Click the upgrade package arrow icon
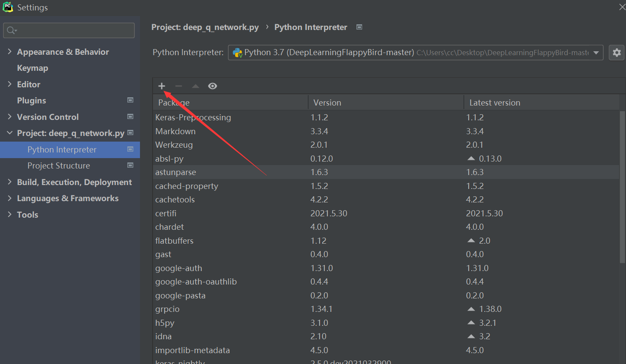 (196, 86)
